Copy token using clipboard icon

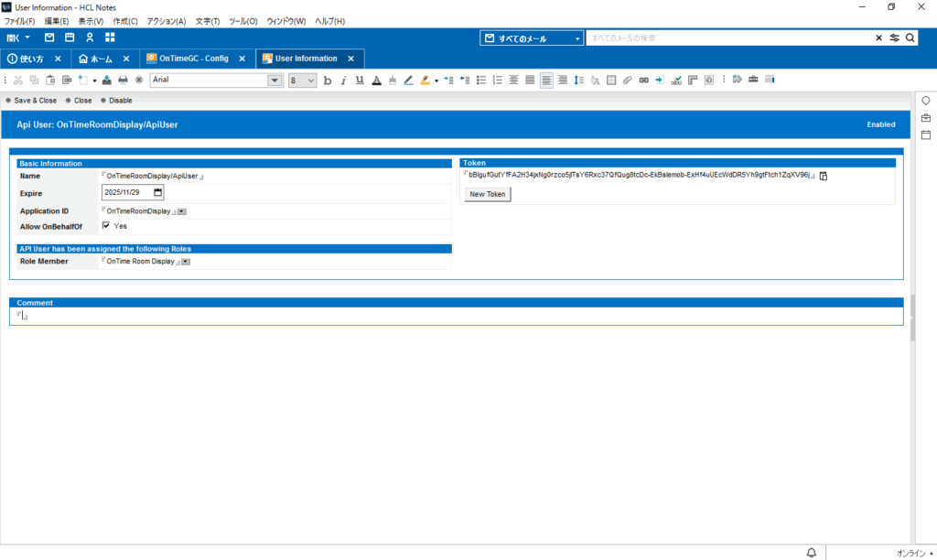coord(823,176)
